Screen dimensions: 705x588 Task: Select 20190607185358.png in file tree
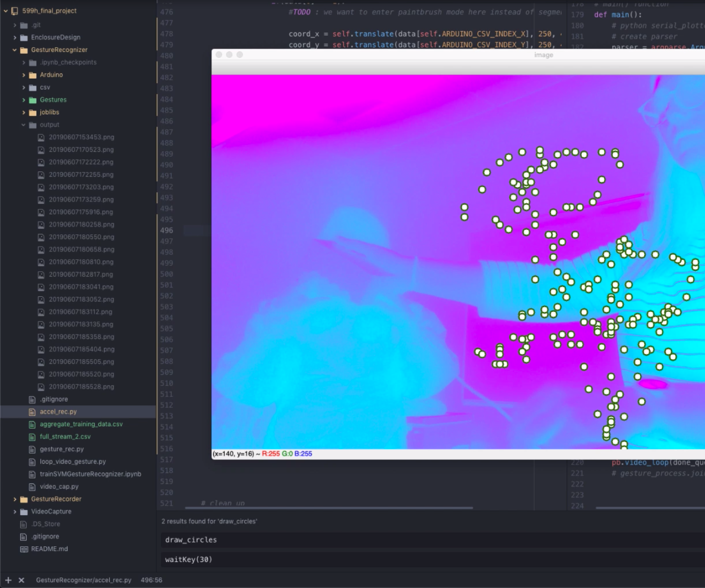pos(81,337)
